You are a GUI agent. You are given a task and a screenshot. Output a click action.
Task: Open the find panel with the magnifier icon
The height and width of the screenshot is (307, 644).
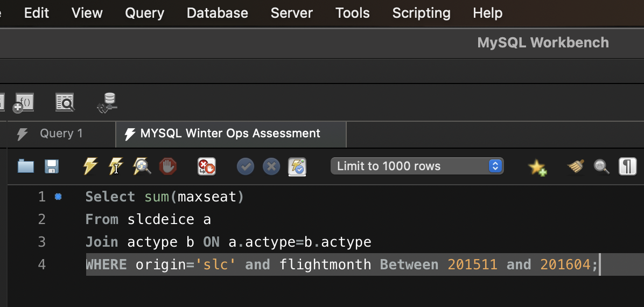(x=601, y=166)
